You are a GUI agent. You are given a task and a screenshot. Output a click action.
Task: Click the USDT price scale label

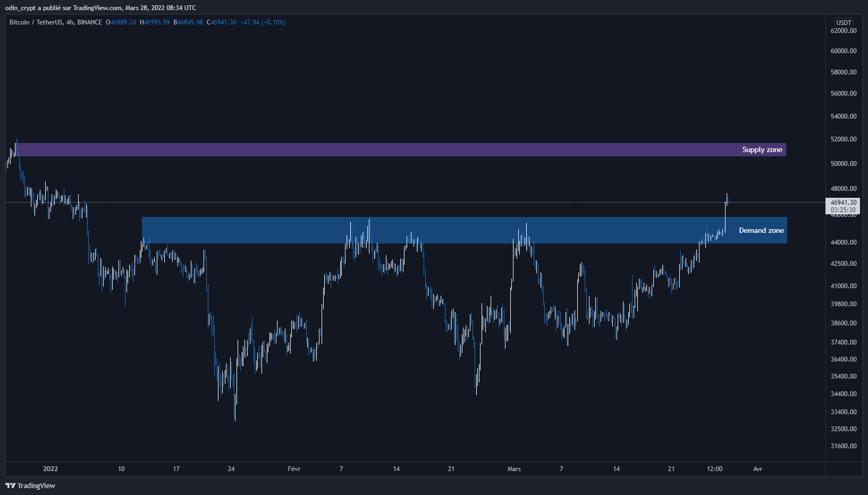click(844, 22)
